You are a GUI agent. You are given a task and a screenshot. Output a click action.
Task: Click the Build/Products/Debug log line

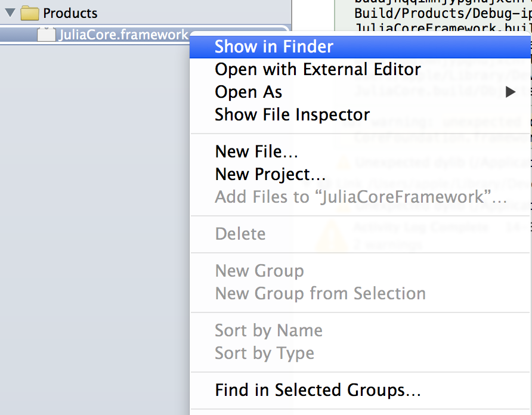(443, 14)
